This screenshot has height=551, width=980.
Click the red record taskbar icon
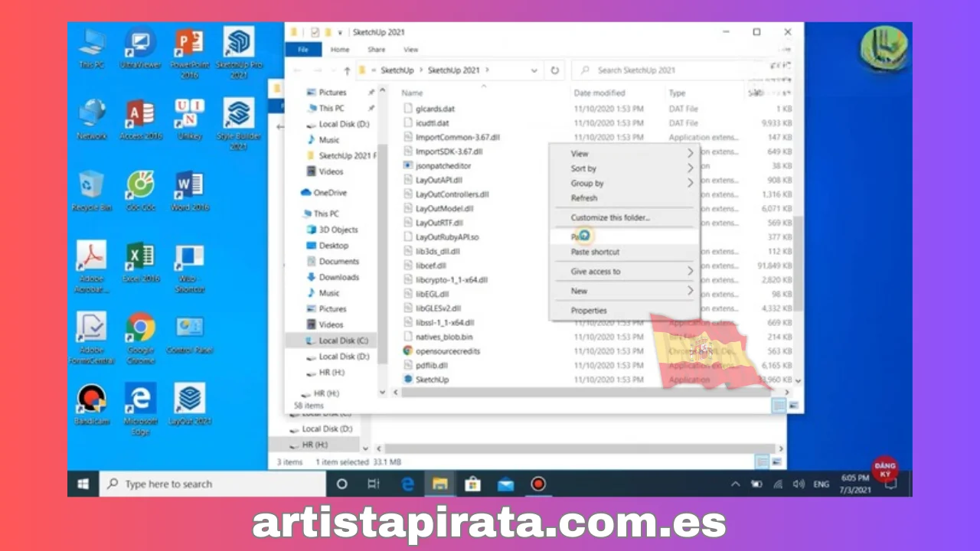point(538,484)
